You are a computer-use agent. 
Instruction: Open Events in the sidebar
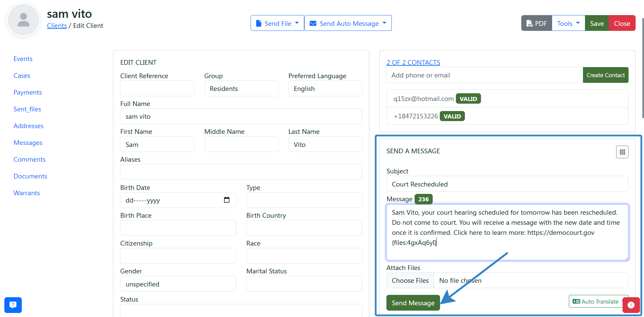23,59
